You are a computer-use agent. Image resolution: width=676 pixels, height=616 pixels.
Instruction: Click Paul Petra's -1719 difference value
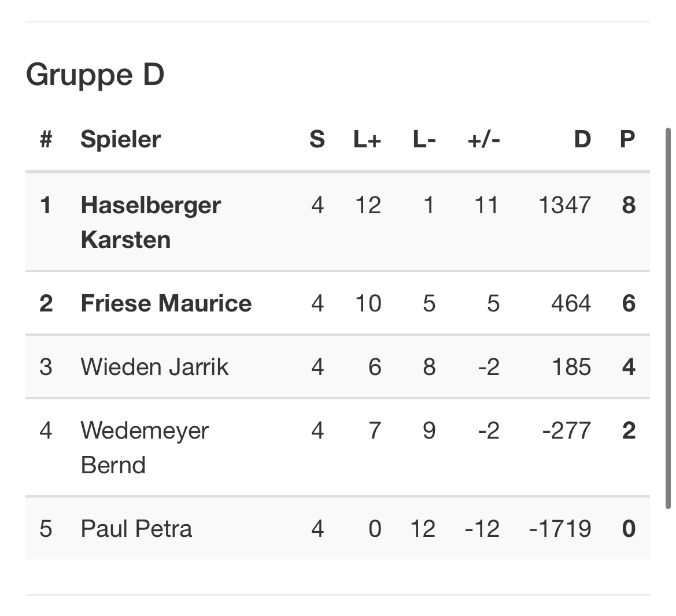560,529
